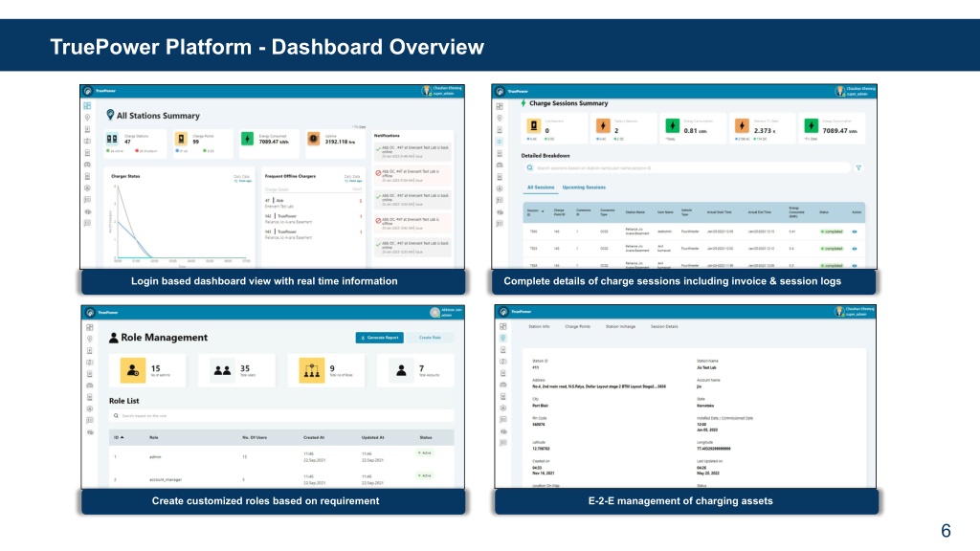Viewport: 980px width, 551px height.
Task: Click TruePower logo in All Stations screenshot
Action: coord(88,91)
